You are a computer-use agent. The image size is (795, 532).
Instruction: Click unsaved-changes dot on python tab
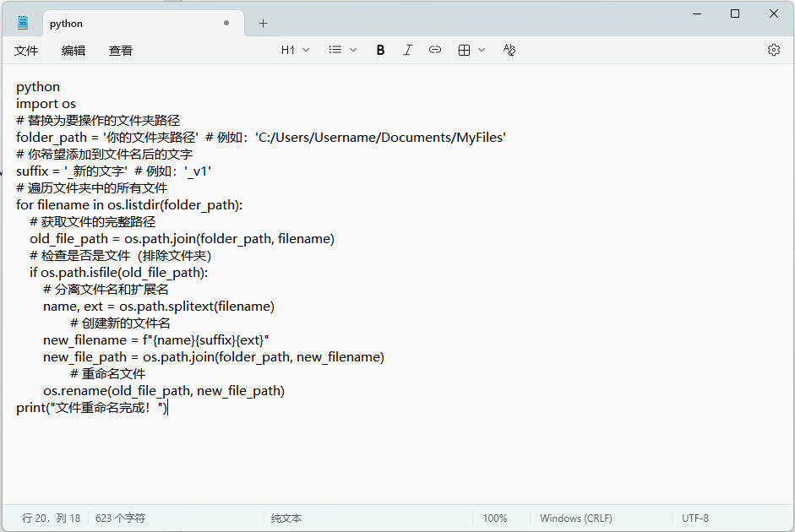226,23
